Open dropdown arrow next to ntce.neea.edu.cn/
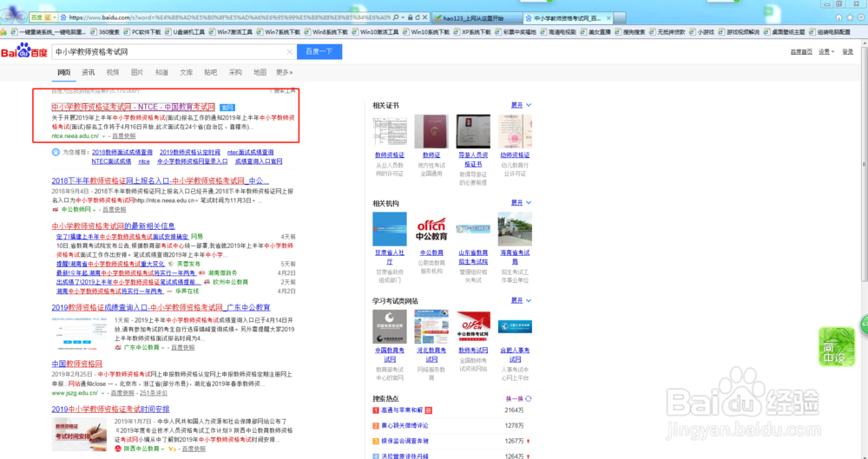The image size is (868, 459). pyautogui.click(x=103, y=136)
